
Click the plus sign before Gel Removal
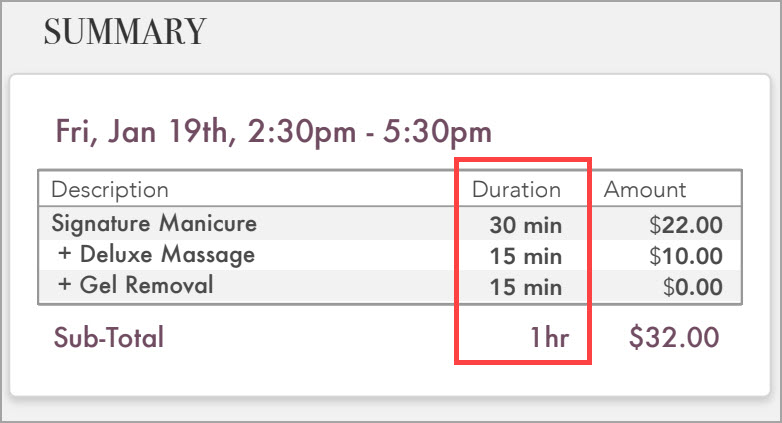click(x=64, y=284)
